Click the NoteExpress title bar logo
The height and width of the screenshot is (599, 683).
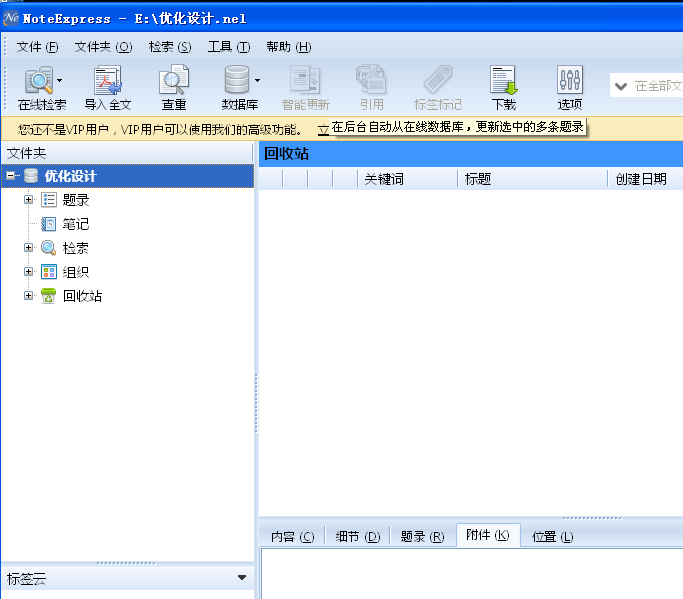tap(11, 18)
